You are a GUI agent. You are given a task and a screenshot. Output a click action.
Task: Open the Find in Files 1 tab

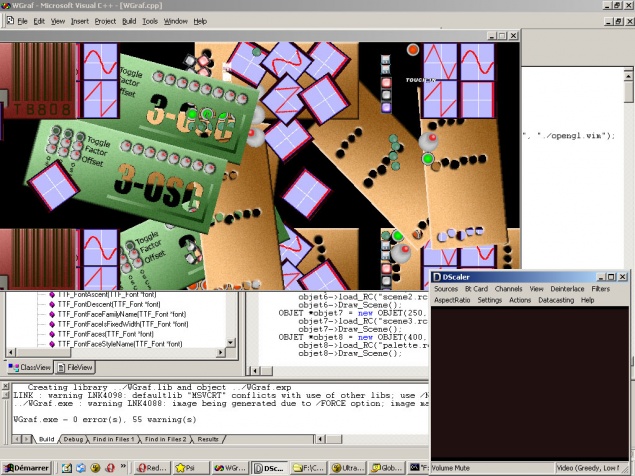(x=114, y=439)
